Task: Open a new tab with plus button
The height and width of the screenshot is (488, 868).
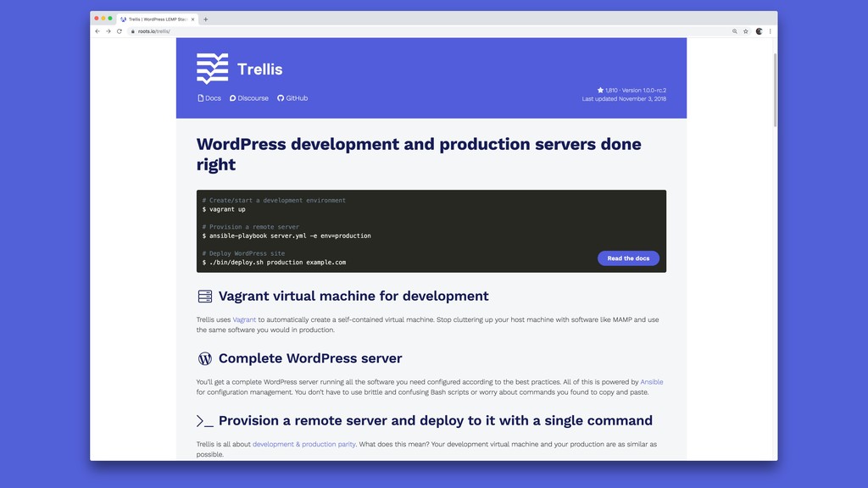Action: [205, 19]
